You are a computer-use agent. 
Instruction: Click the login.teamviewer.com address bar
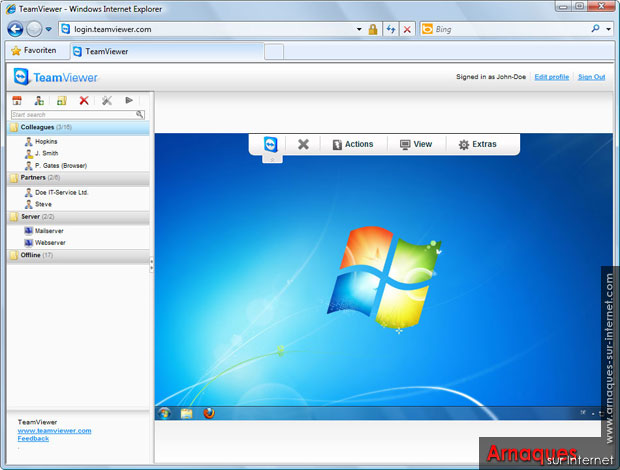click(x=210, y=29)
